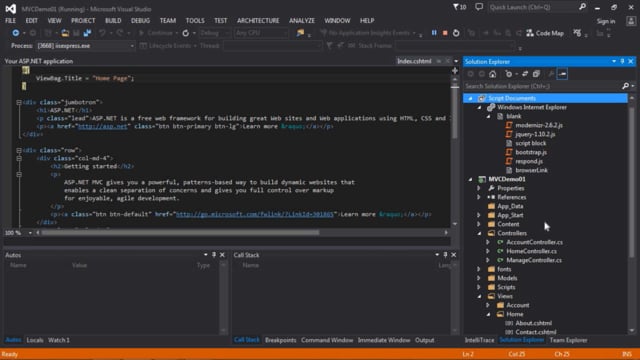Click the Navigate Backward toolbar icon

click(x=16, y=33)
